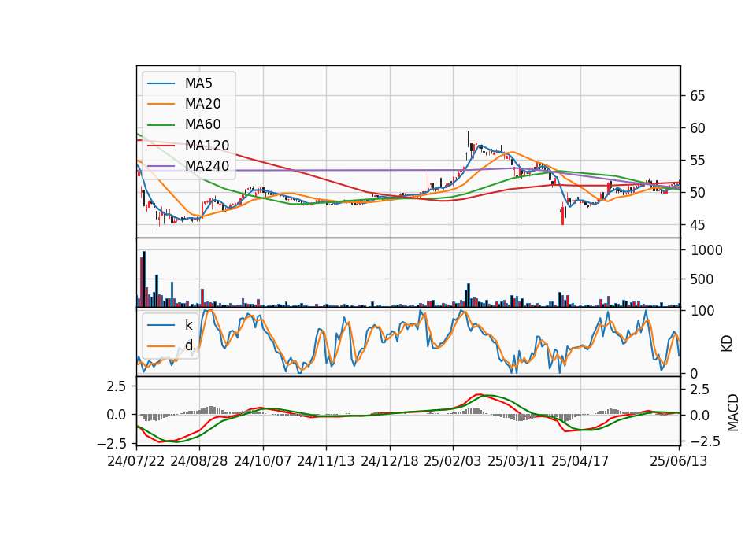Click the orange MA20 legend line sample
The height and width of the screenshot is (543, 756).
coord(161,104)
